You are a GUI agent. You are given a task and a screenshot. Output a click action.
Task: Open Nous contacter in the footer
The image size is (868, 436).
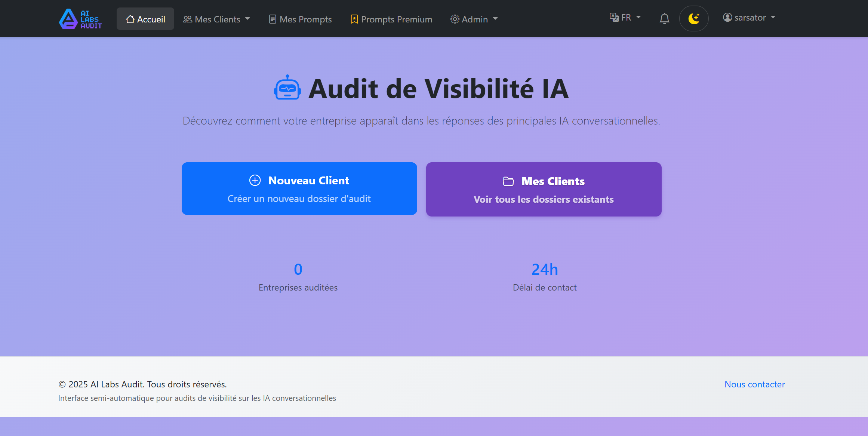754,384
